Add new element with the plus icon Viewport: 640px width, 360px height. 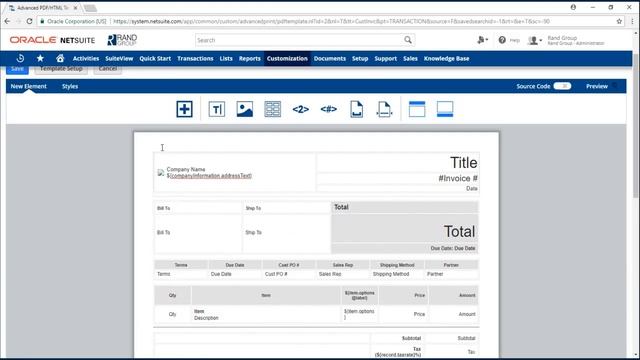click(x=184, y=109)
